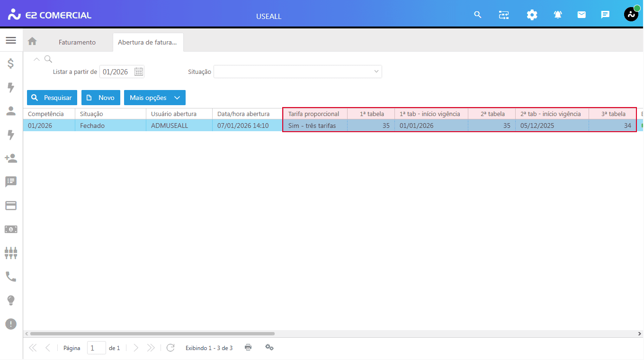The image size is (644, 360).
Task: Click the Pesquisar button
Action: coord(52,98)
